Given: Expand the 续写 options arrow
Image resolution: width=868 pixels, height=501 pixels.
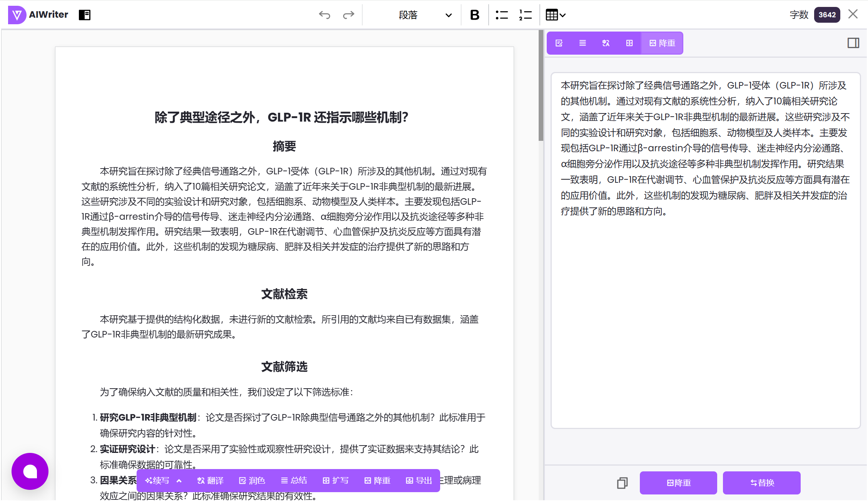Looking at the screenshot, I should click(179, 481).
